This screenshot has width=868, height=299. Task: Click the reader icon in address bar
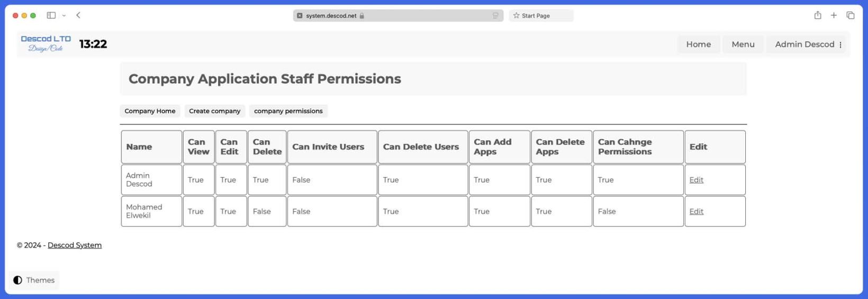point(495,16)
